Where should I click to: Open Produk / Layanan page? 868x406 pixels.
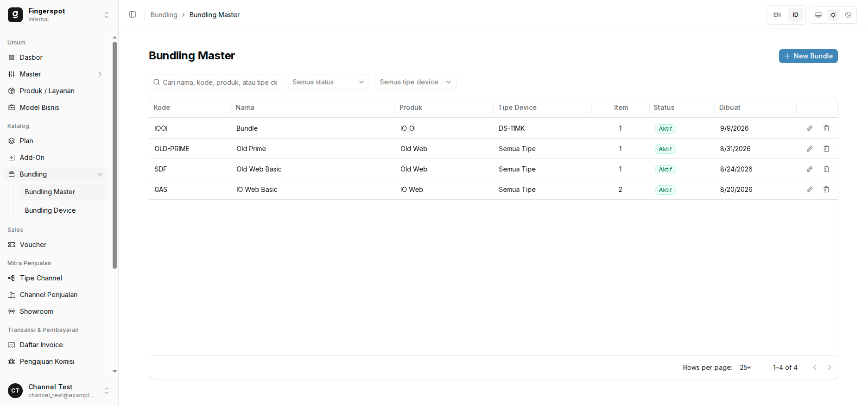[56, 91]
